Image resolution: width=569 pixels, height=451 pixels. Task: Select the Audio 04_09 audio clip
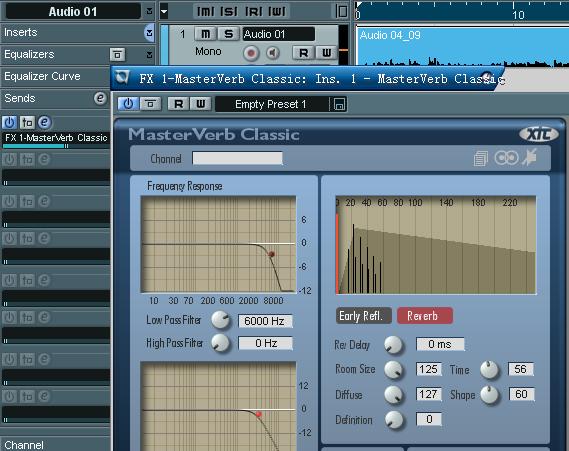point(462,46)
